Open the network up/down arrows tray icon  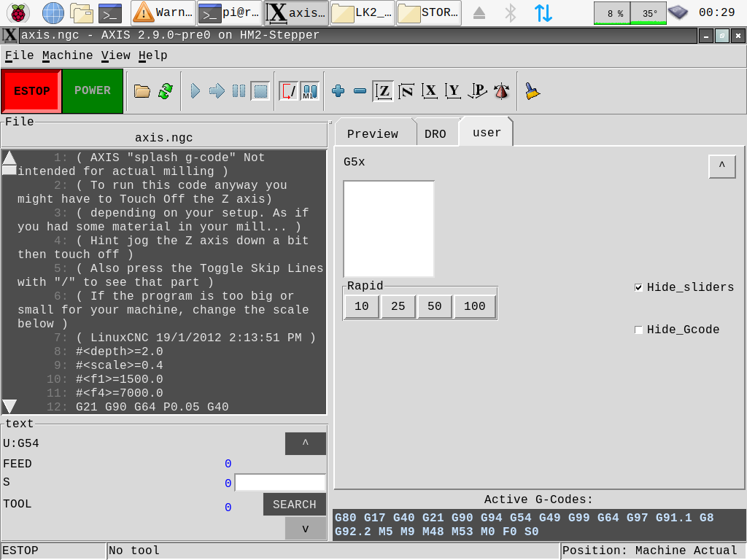point(543,13)
